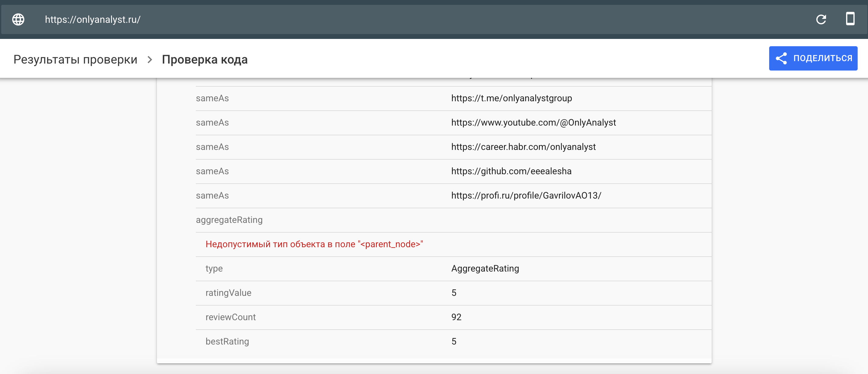Viewport: 868px width, 374px height.
Task: Click the bestRating property label
Action: point(227,341)
